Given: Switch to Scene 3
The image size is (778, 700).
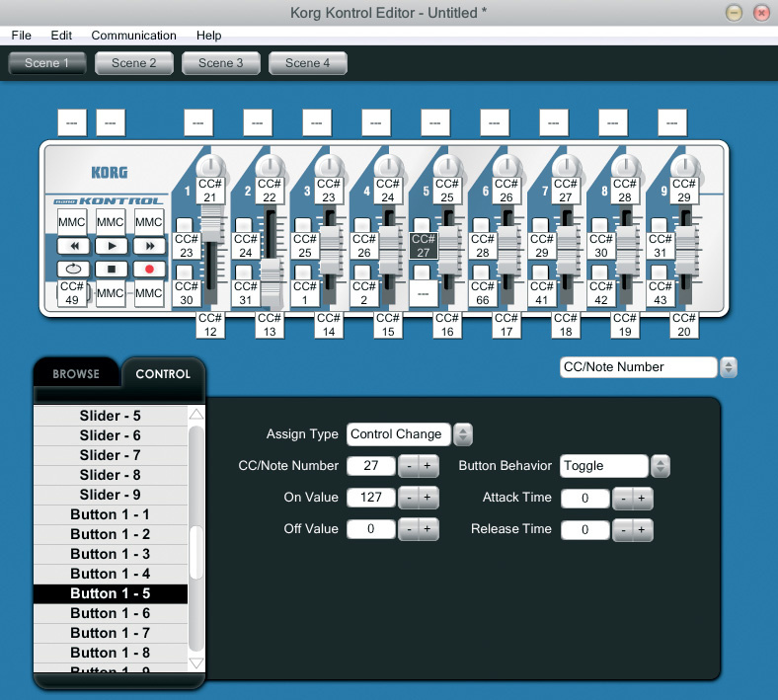Looking at the screenshot, I should pos(221,63).
